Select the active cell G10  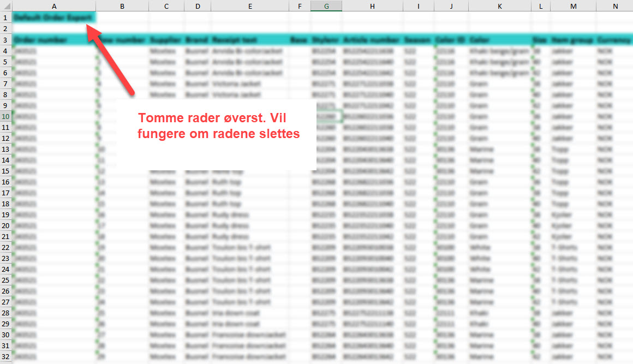pos(326,116)
